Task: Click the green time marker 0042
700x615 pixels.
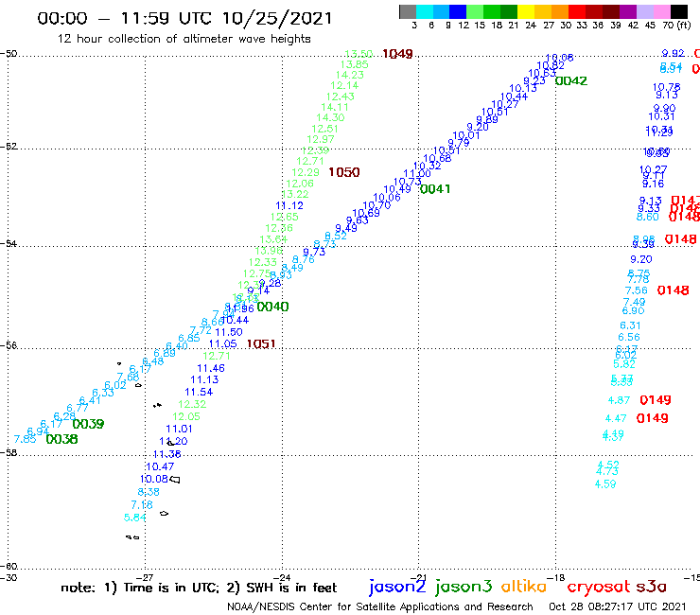Action: coord(571,80)
